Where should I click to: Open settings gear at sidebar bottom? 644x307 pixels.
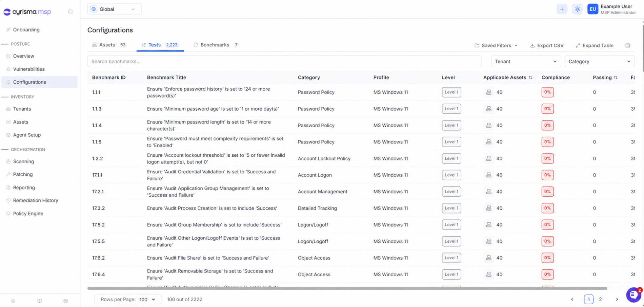point(13,301)
